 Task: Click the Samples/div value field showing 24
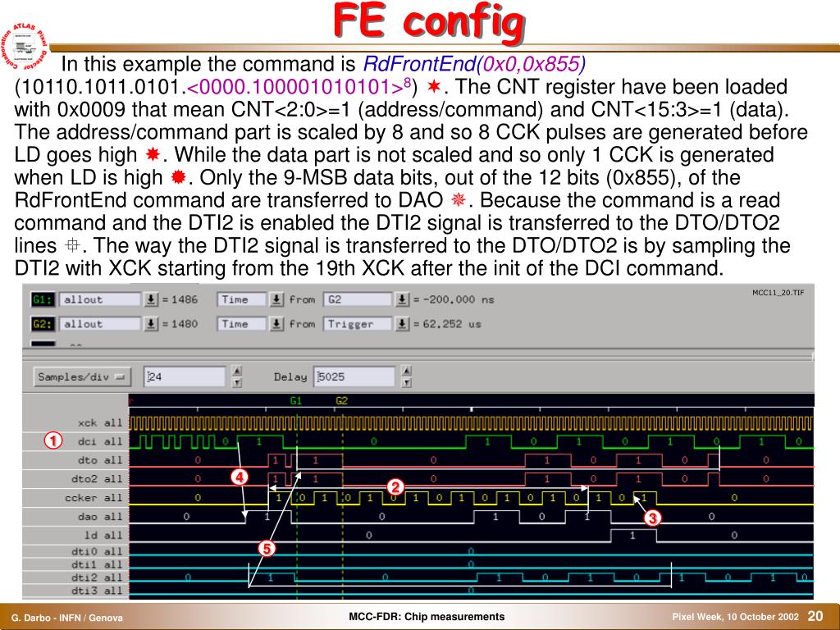(x=185, y=377)
